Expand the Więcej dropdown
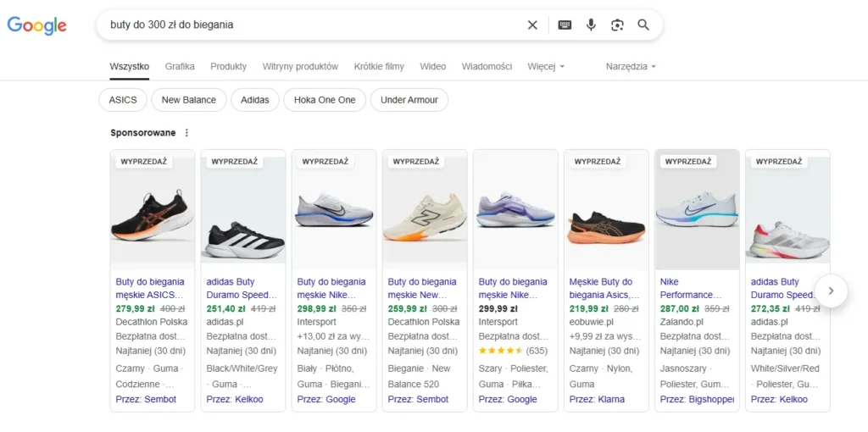 [545, 66]
